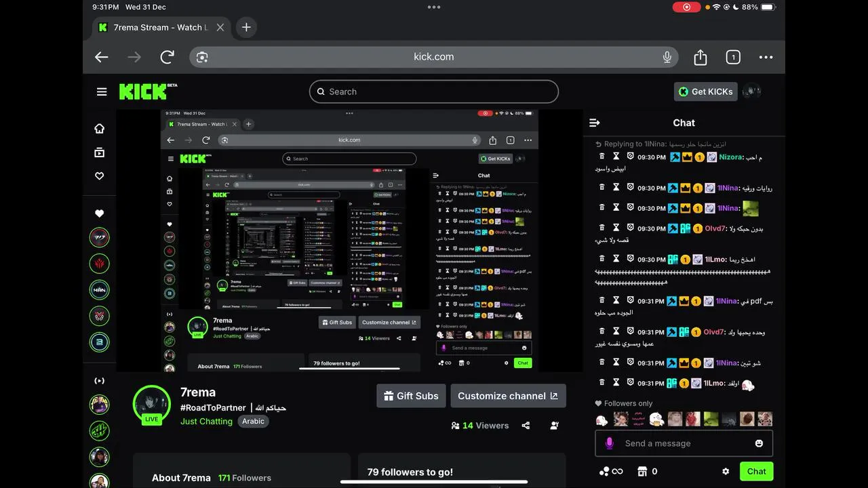Click the 7rema channel avatar
Image resolution: width=868 pixels, height=488 pixels.
tap(152, 405)
